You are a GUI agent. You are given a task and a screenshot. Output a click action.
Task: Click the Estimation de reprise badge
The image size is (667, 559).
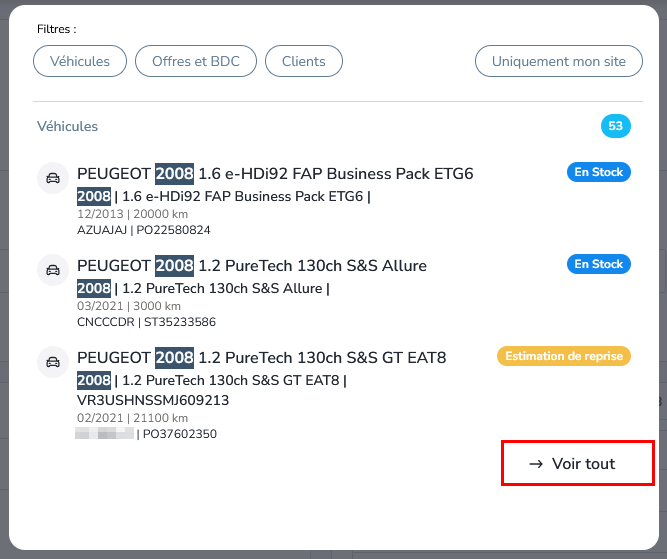[x=564, y=356]
